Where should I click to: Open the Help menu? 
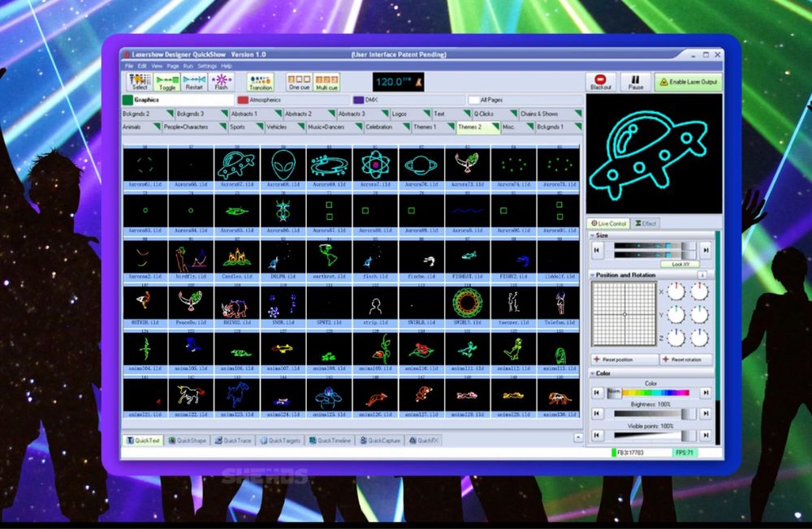(227, 67)
